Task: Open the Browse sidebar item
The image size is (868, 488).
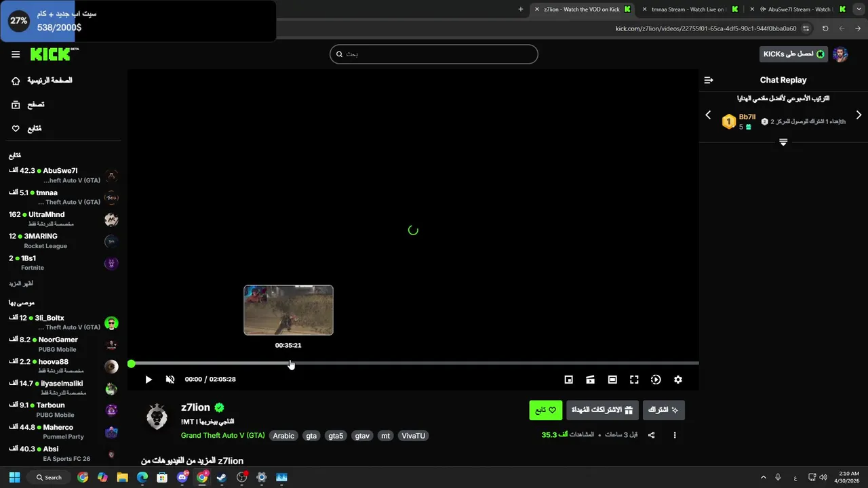Action: tap(28, 105)
